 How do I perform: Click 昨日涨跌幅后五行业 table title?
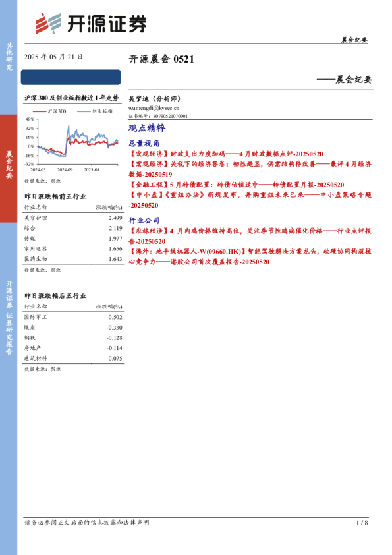click(x=55, y=296)
